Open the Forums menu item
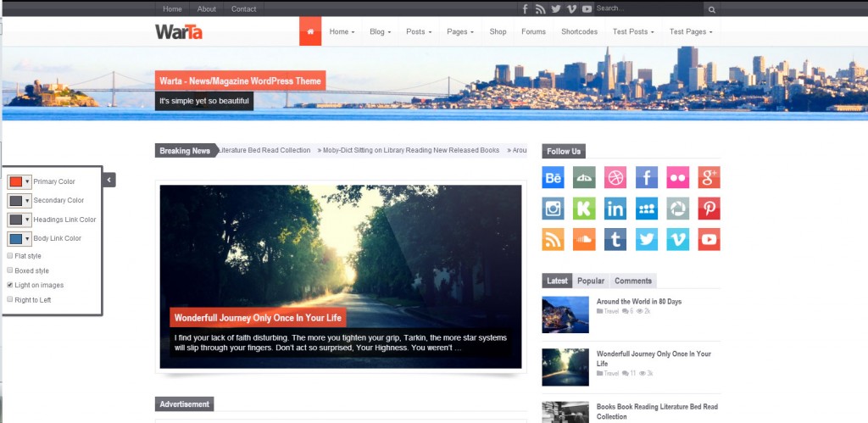 click(534, 31)
